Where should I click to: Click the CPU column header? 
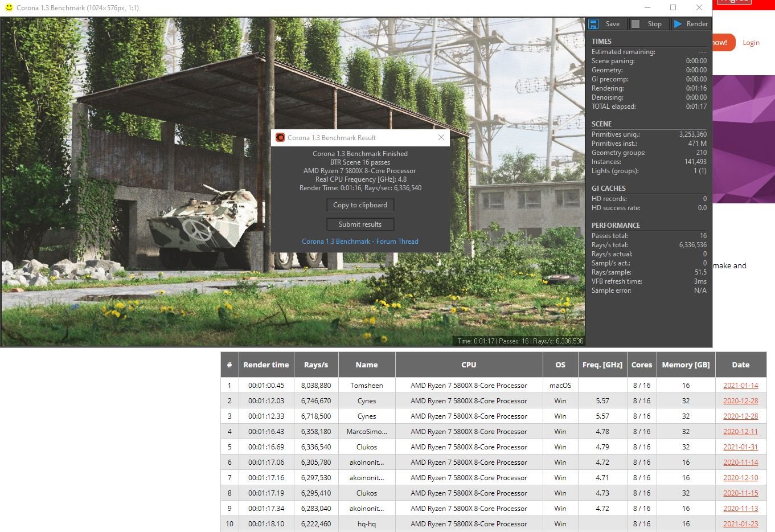pyautogui.click(x=469, y=365)
